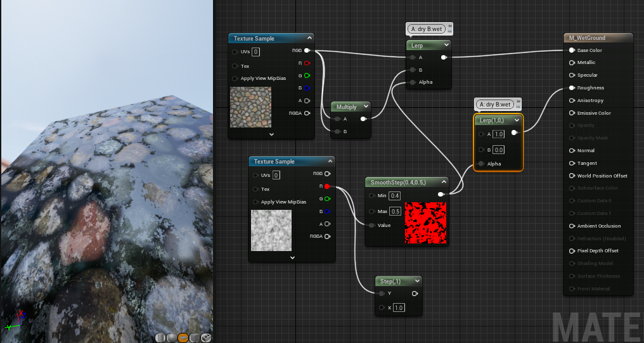
Task: Click the SmoothStep node output pin
Action: point(441,194)
